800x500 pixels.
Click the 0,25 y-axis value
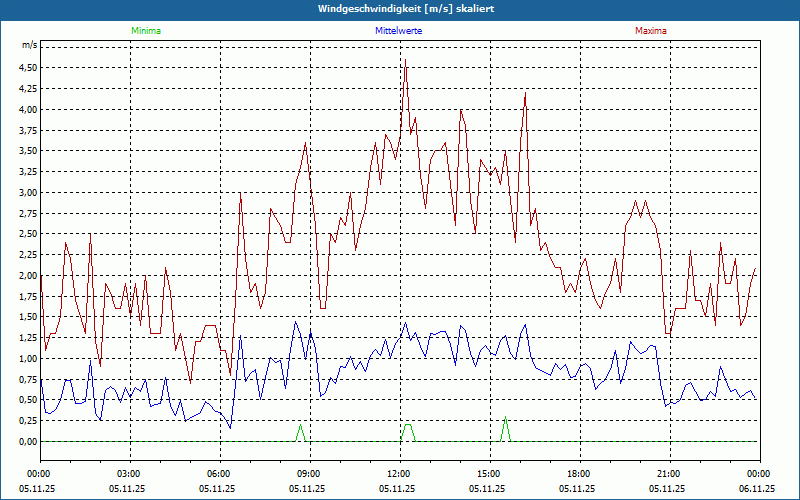(x=28, y=421)
